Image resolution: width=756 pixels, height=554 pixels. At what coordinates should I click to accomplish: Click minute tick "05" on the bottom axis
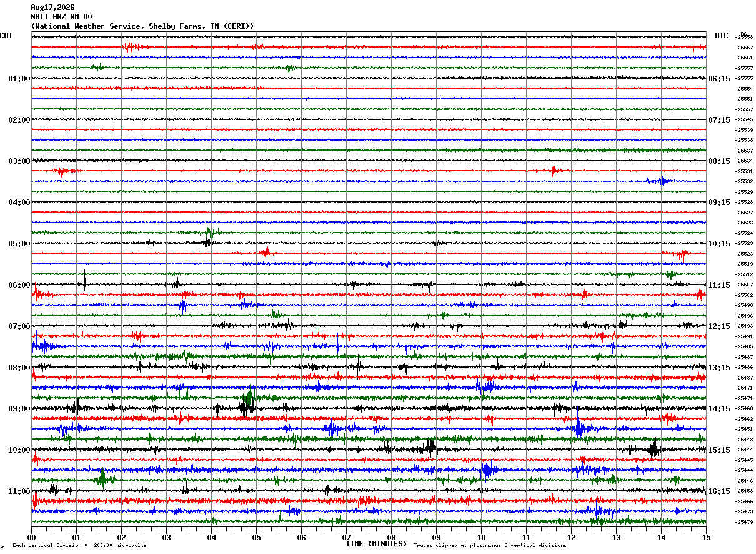coord(256,537)
